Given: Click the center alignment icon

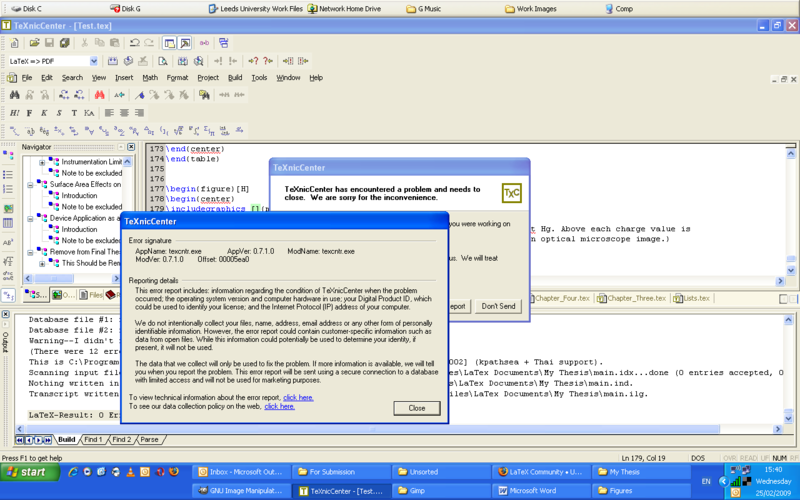Looking at the screenshot, I should pyautogui.click(x=124, y=113).
